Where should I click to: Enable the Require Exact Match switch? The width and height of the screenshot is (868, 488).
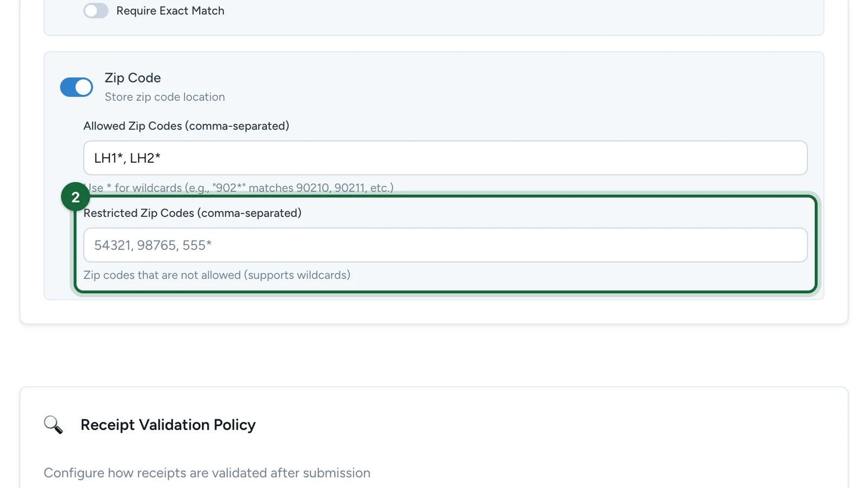coord(96,11)
